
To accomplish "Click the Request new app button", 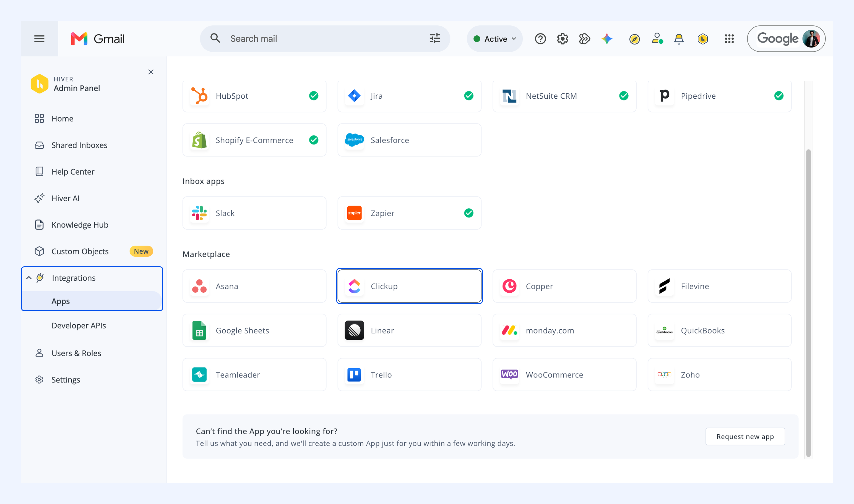I will pos(745,436).
